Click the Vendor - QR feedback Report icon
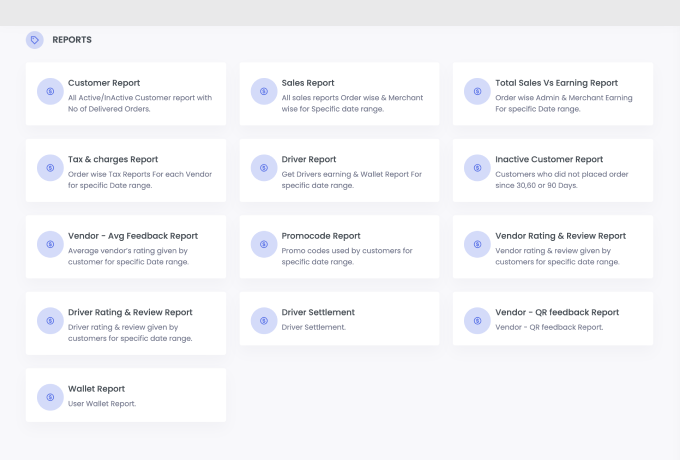Screen dimensions: 680x460 tap(477, 321)
